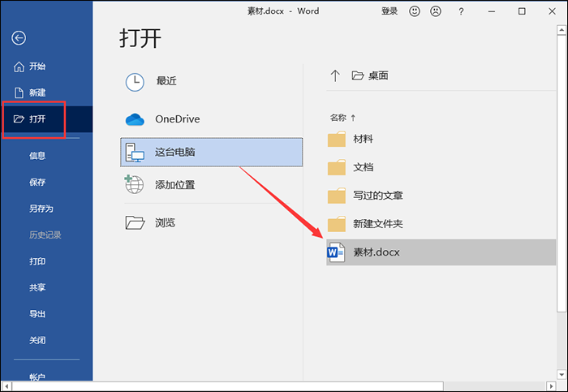Click the 文档 folder icon
Screen dimensions: 568x392
337,167
